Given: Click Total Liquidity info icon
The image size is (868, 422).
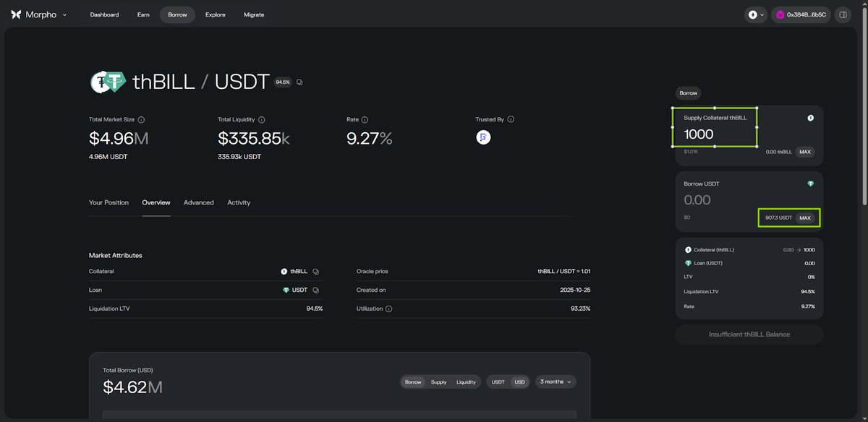Looking at the screenshot, I should [261, 120].
